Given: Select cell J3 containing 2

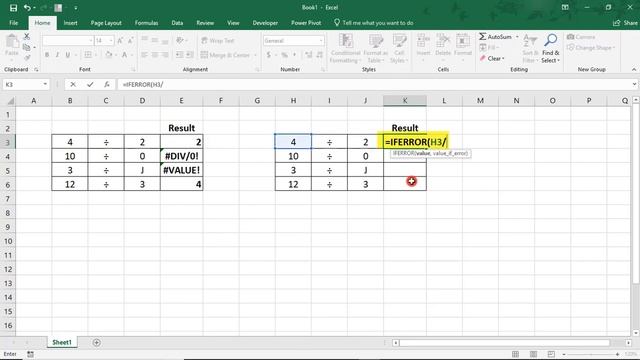Looking at the screenshot, I should coord(365,142).
